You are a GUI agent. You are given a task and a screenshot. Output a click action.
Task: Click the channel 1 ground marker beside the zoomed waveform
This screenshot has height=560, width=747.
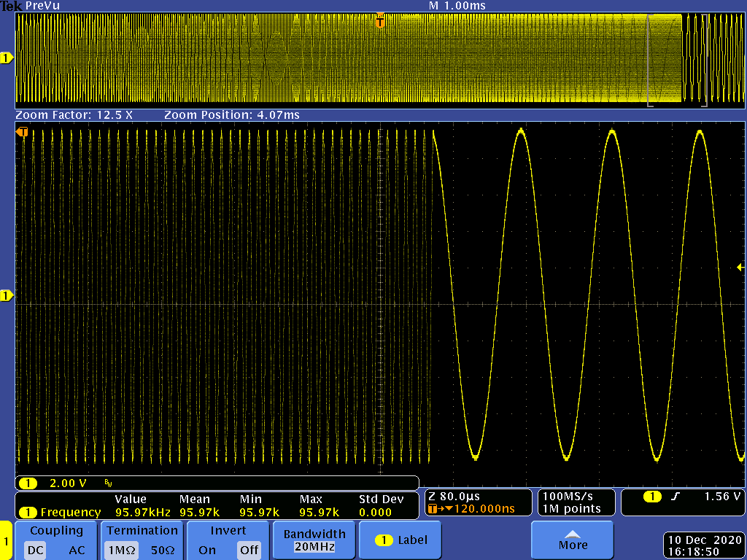click(7, 296)
